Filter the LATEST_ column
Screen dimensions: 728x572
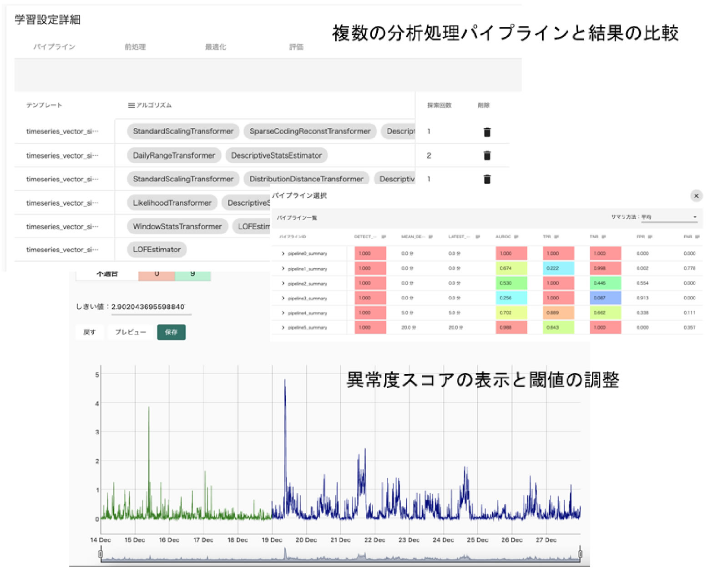coord(477,237)
